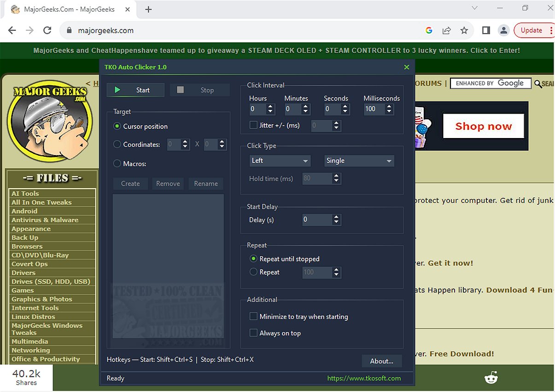Adjust the Delay (s) spinner arrows
This screenshot has width=555, height=392.
[337, 219]
